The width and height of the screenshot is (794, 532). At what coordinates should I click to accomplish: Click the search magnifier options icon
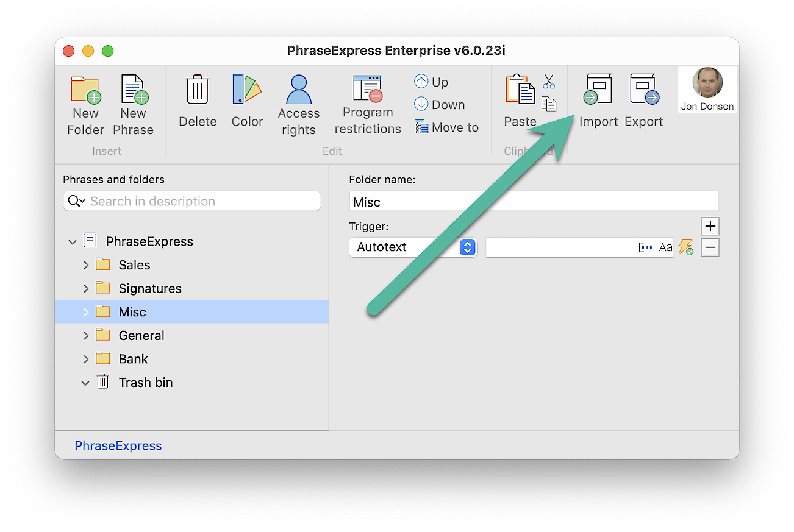77,201
